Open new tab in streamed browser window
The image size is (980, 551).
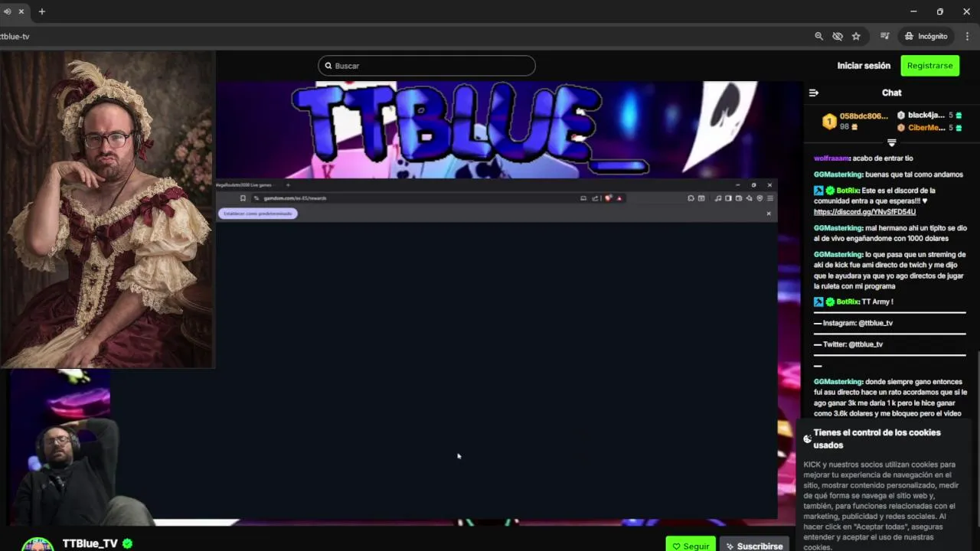(x=288, y=184)
